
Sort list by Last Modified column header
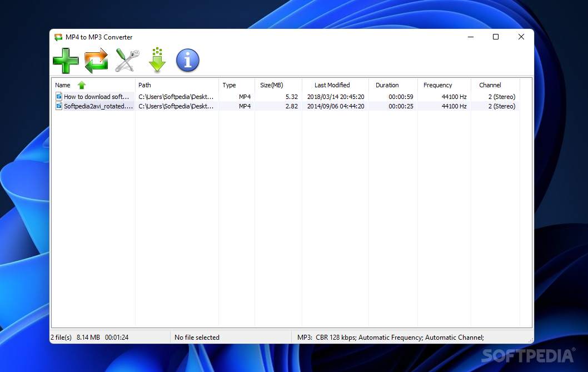335,85
